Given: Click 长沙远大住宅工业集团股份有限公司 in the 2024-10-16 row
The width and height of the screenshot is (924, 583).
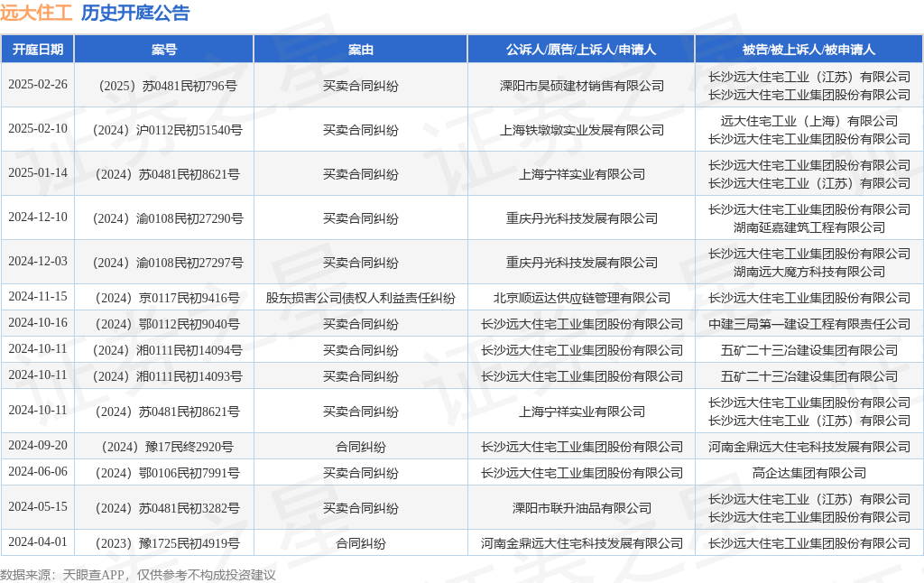Looking at the screenshot, I should click(x=582, y=324).
